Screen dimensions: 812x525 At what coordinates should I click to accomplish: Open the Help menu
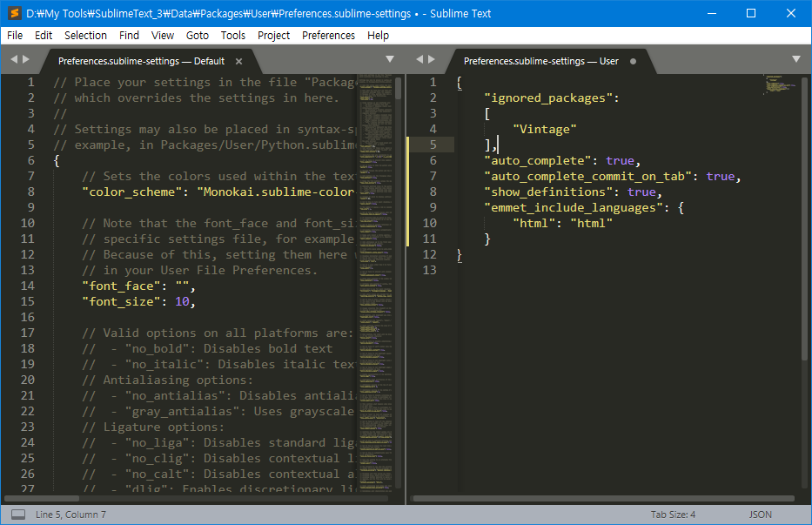point(378,35)
